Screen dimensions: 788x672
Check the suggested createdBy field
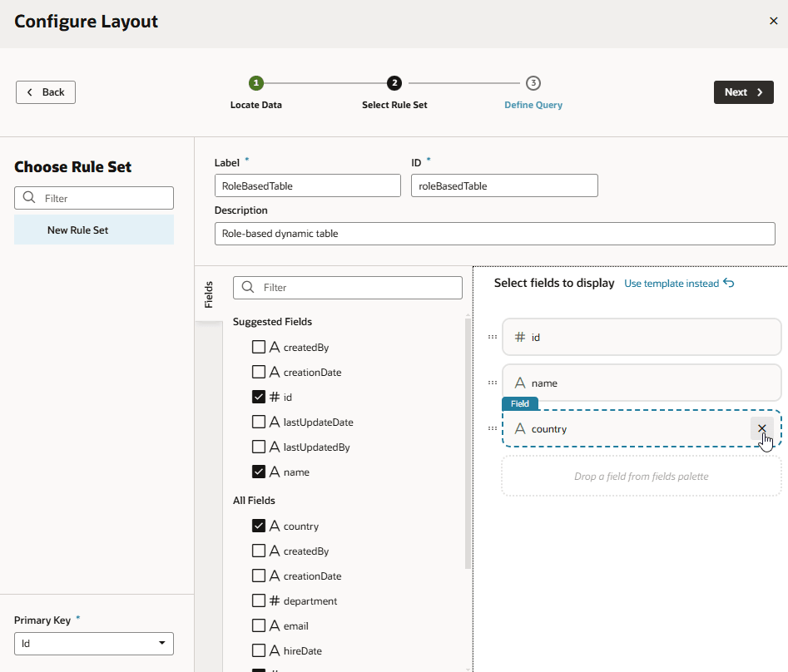258,347
